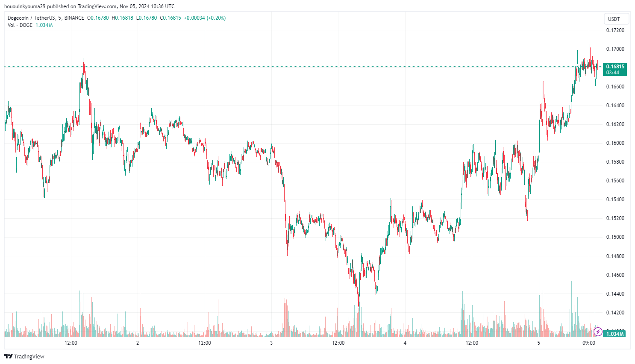Click the 0.14800 price axis label
The height and width of the screenshot is (364, 635).
615,256
